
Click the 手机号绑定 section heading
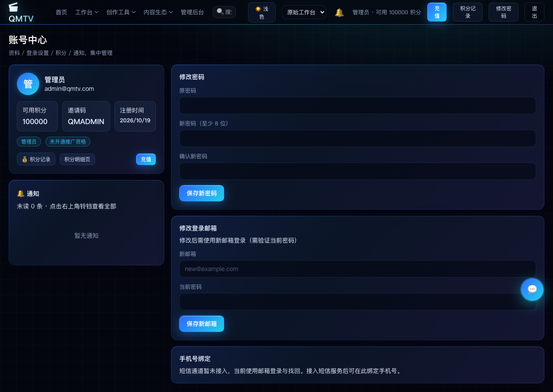(x=195, y=359)
